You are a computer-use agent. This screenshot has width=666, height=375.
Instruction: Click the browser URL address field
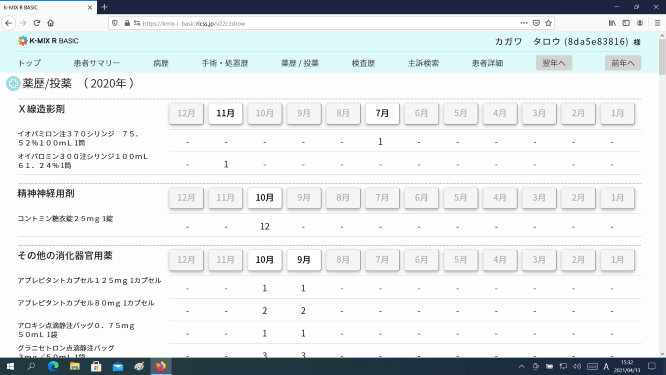[x=329, y=23]
